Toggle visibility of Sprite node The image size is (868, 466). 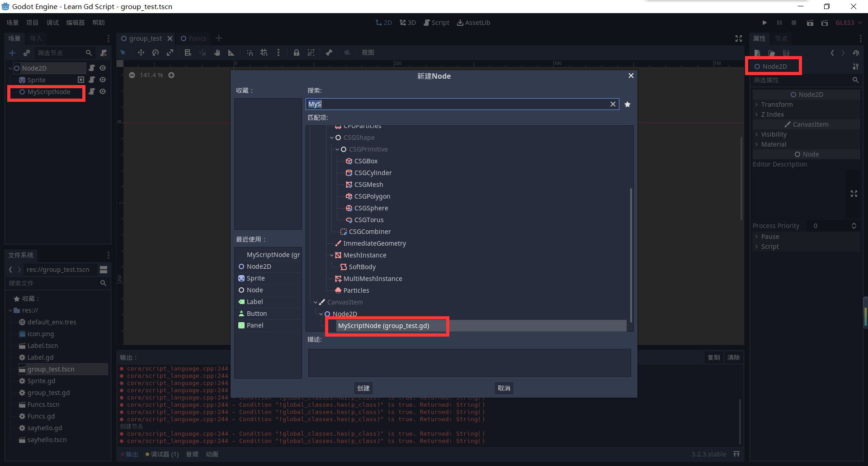[103, 80]
